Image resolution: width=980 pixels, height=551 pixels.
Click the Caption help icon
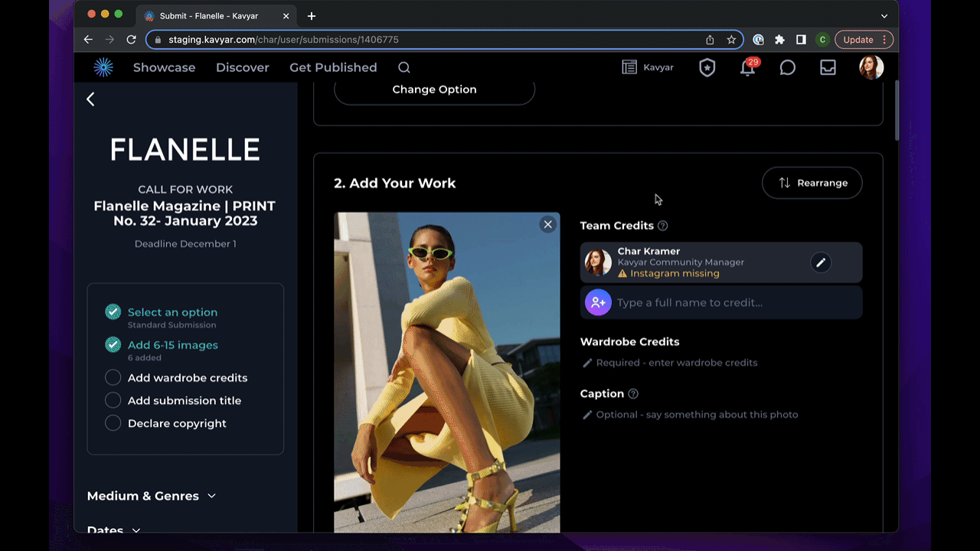633,394
